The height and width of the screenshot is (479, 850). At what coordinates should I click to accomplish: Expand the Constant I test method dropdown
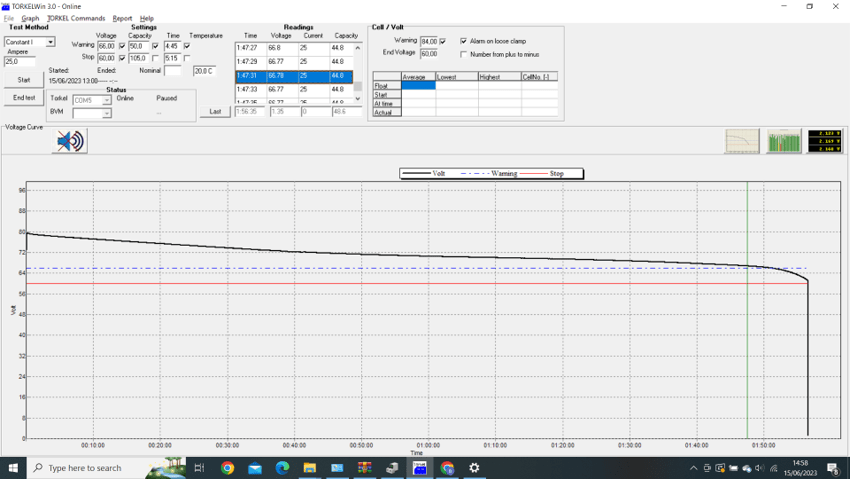[50, 42]
